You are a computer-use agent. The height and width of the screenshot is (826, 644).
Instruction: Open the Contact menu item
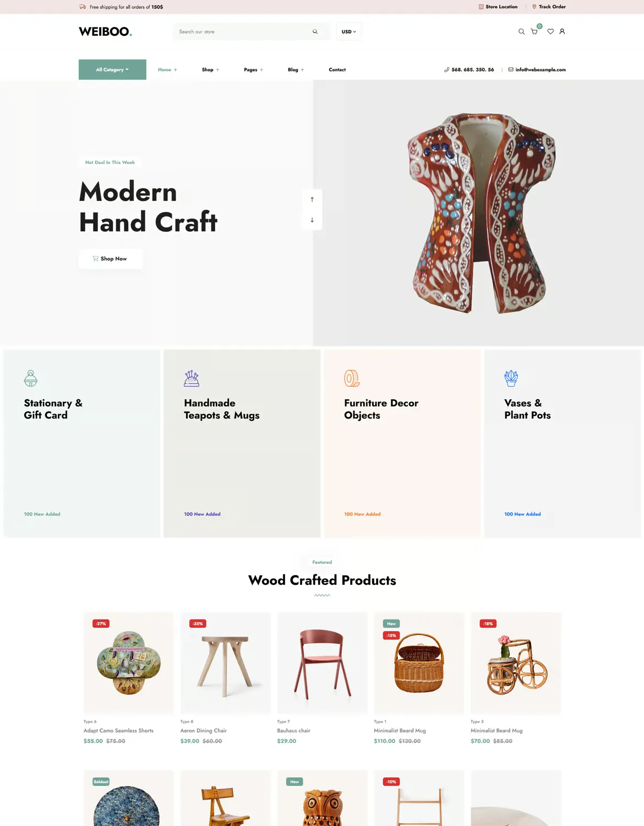click(x=337, y=69)
